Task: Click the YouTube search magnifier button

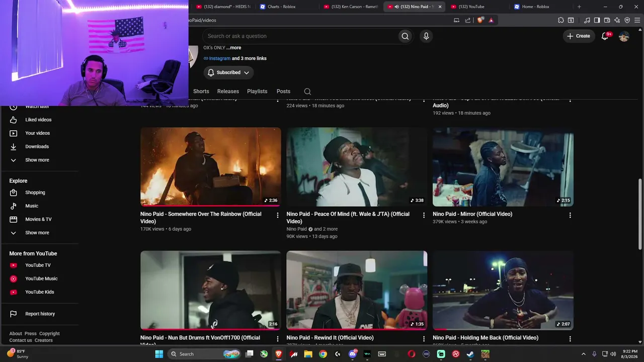Action: coord(405,36)
